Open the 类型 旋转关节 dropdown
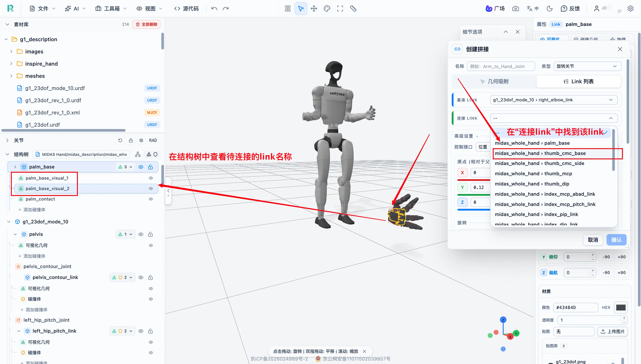This screenshot has height=364, width=641. (587, 66)
